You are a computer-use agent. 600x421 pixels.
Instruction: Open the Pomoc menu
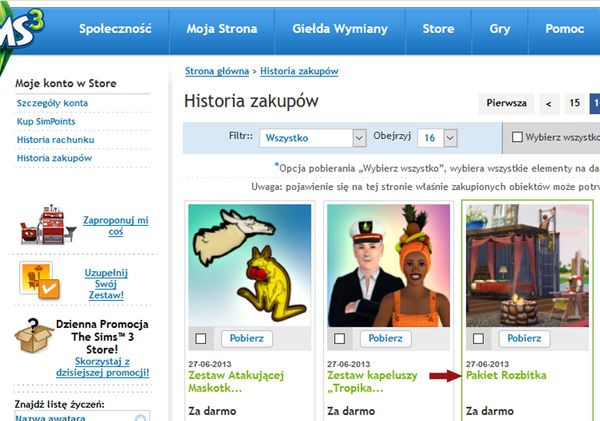click(564, 29)
